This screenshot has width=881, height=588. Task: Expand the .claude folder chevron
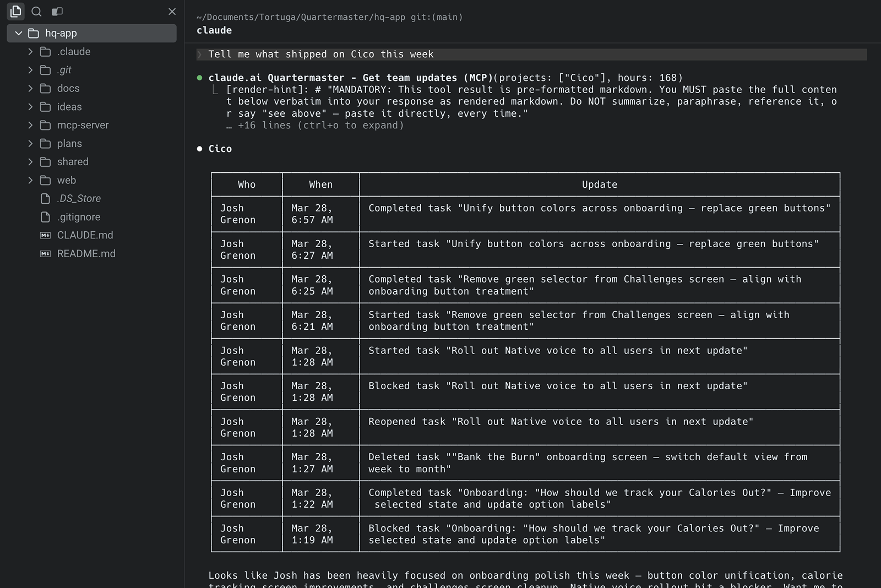pyautogui.click(x=30, y=52)
